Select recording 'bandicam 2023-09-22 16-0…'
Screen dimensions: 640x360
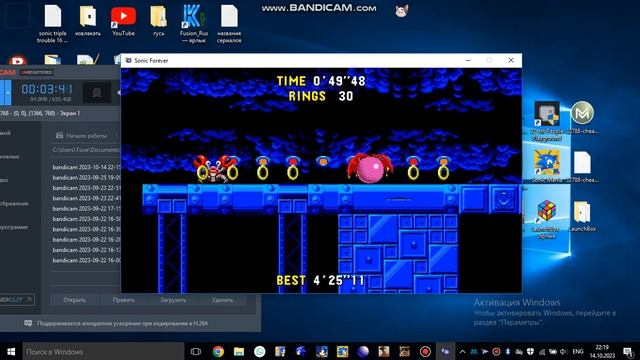[86, 260]
